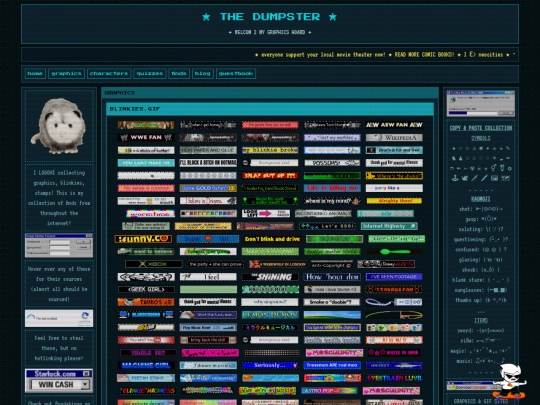Image resolution: width=540 pixels, height=405 pixels.
Task: Click the 'SNAP OUT OF IT!' blinkie
Action: click(270, 176)
